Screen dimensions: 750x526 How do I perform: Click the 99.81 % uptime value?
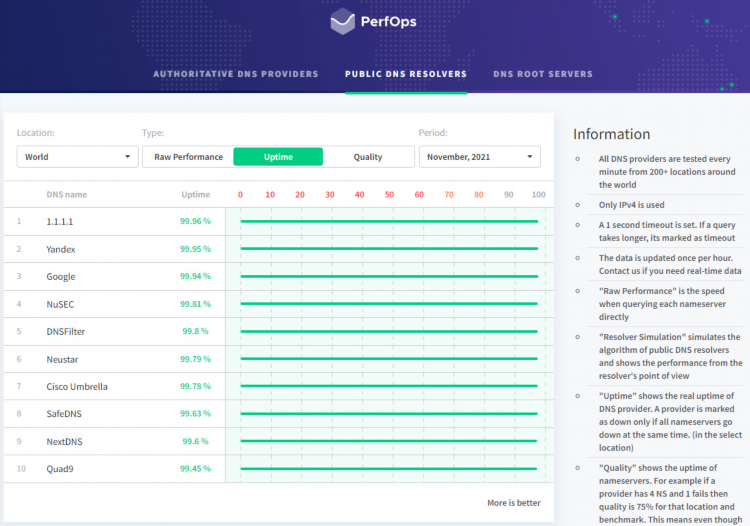(195, 304)
